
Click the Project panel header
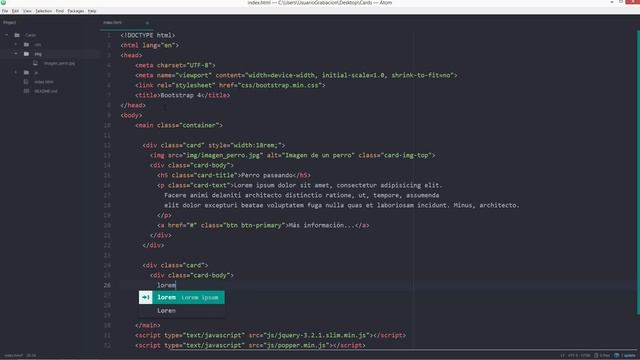[10, 22]
